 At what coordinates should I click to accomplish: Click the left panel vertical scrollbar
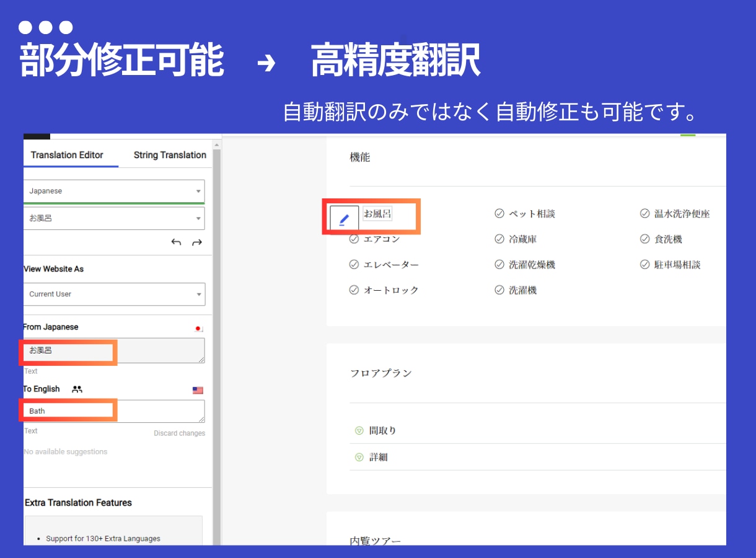tap(217, 347)
